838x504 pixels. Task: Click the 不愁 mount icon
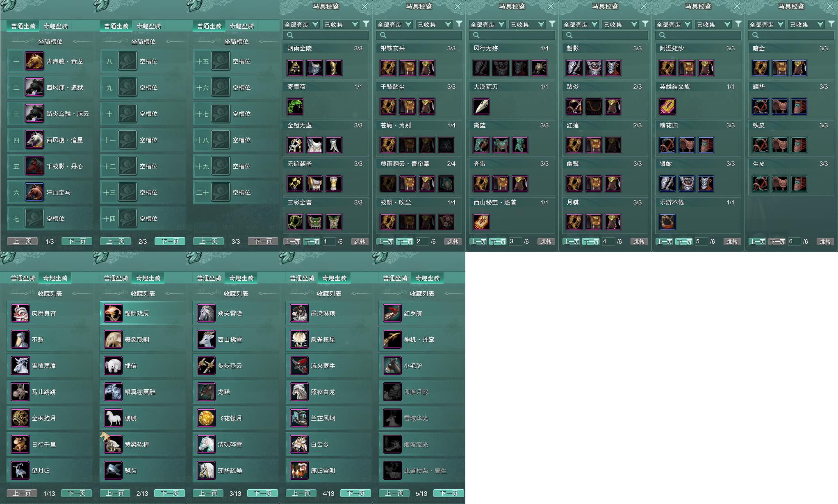pyautogui.click(x=20, y=339)
